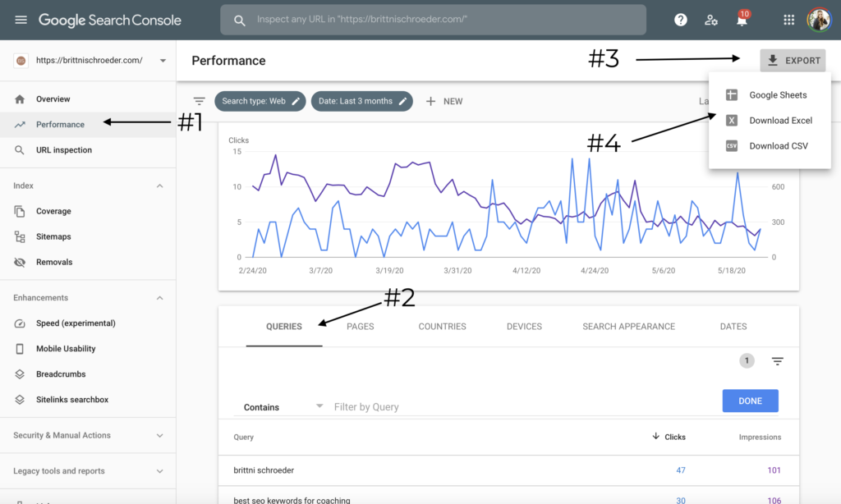The image size is (841, 504).
Task: Click the filter bars icon beside Search type
Action: click(x=199, y=101)
